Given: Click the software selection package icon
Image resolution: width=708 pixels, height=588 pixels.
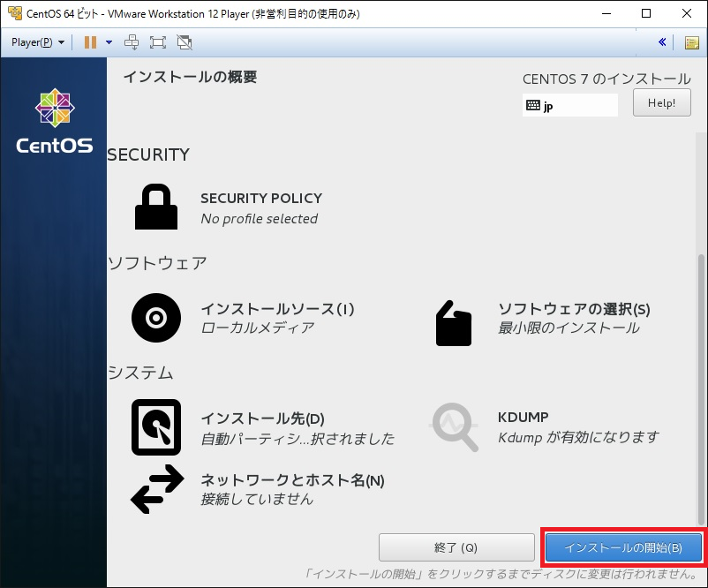Looking at the screenshot, I should click(454, 323).
